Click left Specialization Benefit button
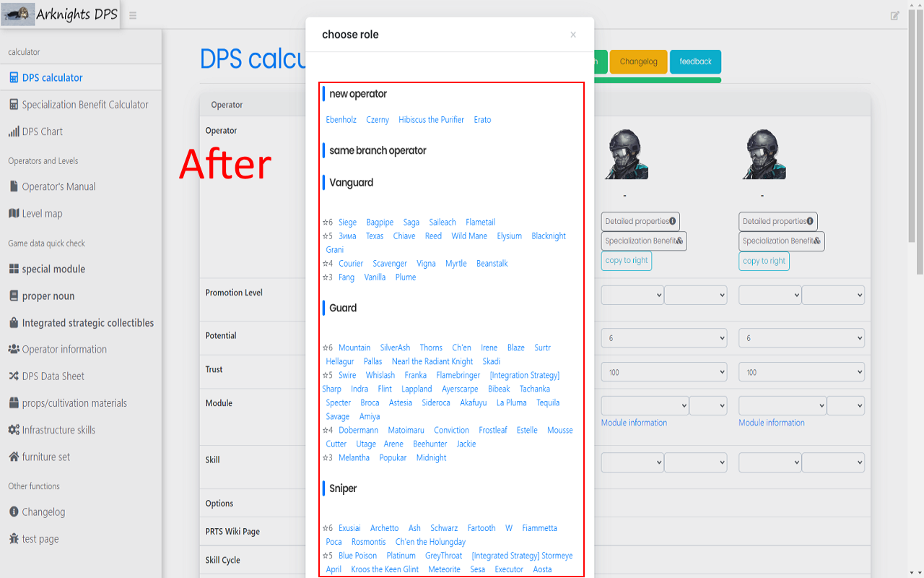Image resolution: width=924 pixels, height=578 pixels. pyautogui.click(x=644, y=241)
